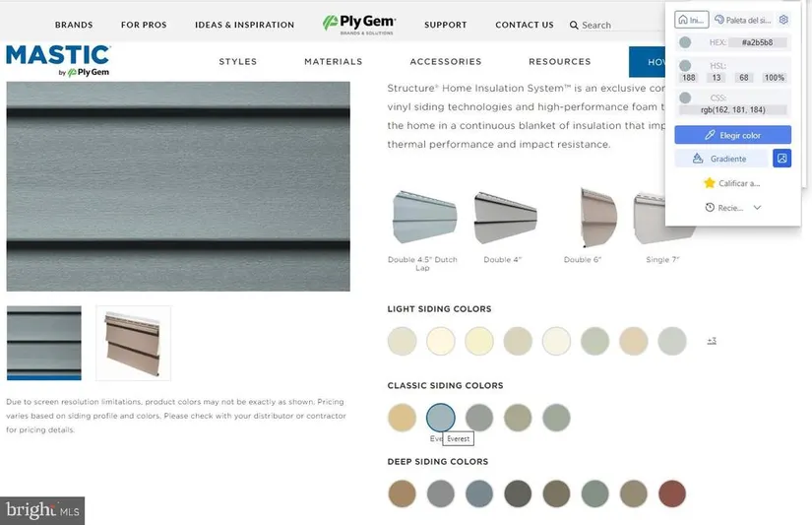Show the +3 more light colors

[x=712, y=341]
